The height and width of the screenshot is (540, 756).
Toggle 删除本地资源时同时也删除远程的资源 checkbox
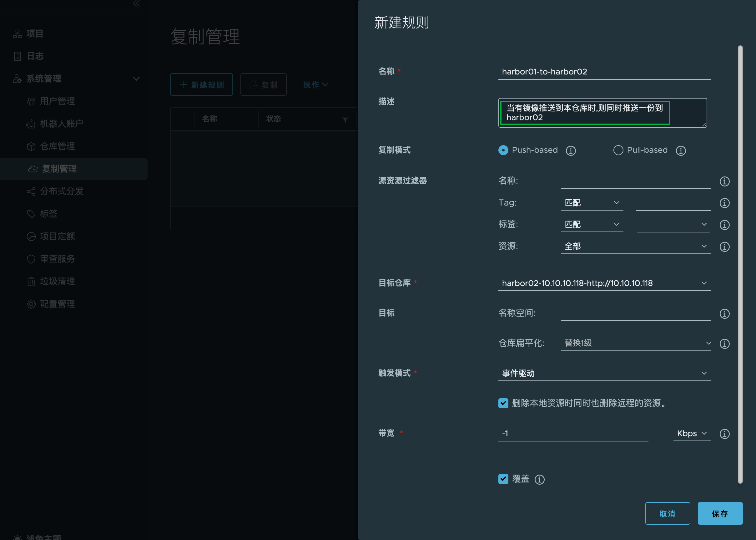[x=503, y=403]
